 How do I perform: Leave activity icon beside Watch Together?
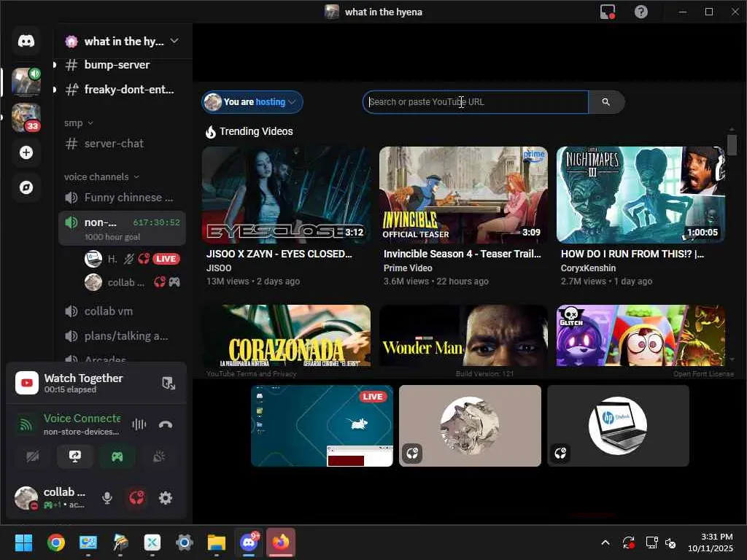(169, 383)
